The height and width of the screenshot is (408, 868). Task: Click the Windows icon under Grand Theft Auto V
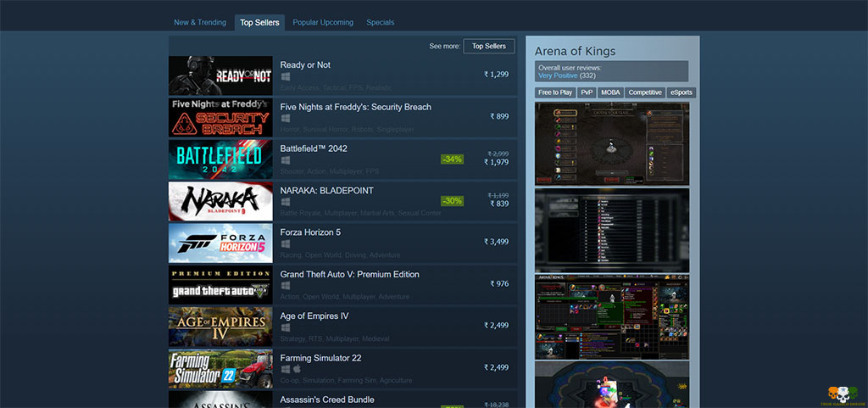click(x=285, y=286)
